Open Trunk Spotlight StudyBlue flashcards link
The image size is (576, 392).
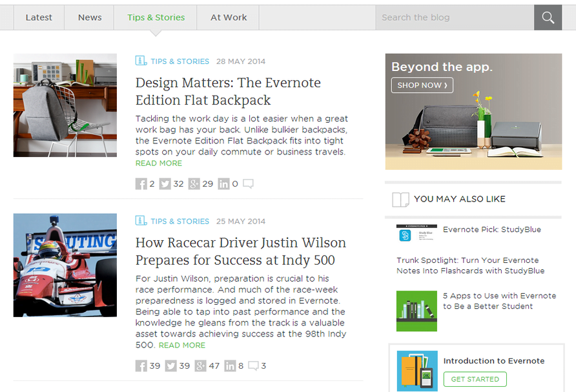coord(471,265)
